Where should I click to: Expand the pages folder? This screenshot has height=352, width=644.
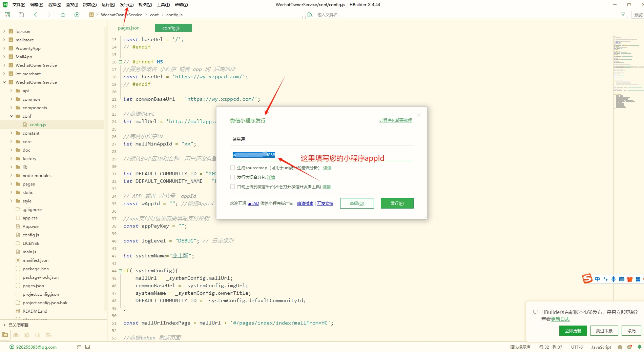tap(11, 184)
